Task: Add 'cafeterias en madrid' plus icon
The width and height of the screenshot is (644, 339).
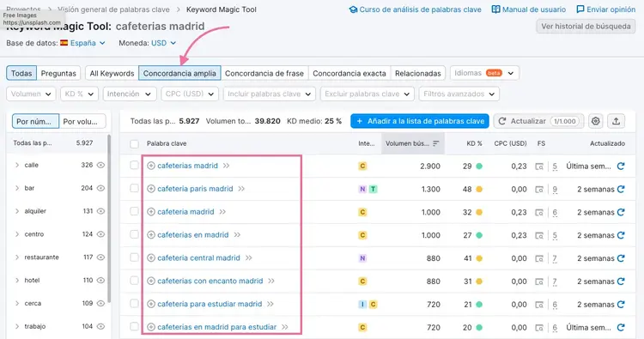Action: point(151,235)
